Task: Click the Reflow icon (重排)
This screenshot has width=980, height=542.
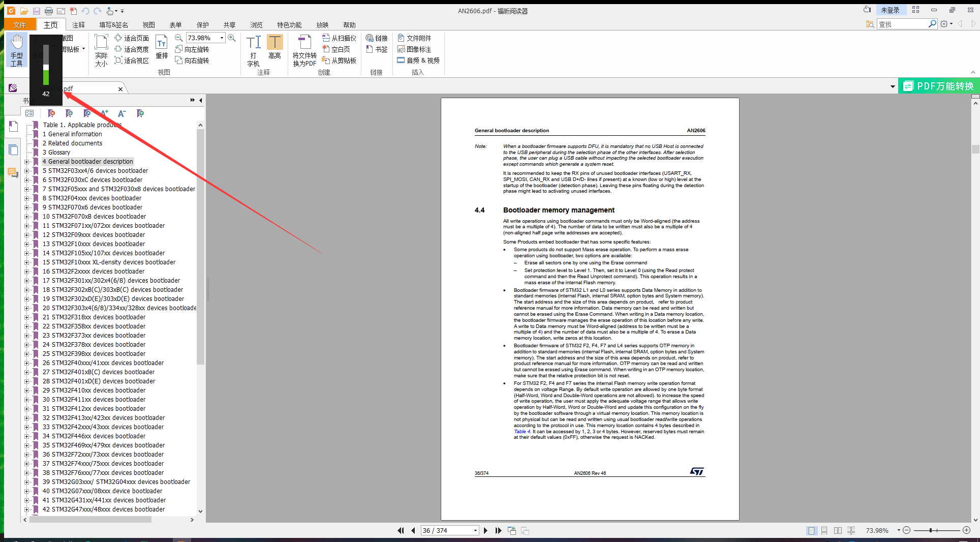Action: [x=162, y=47]
